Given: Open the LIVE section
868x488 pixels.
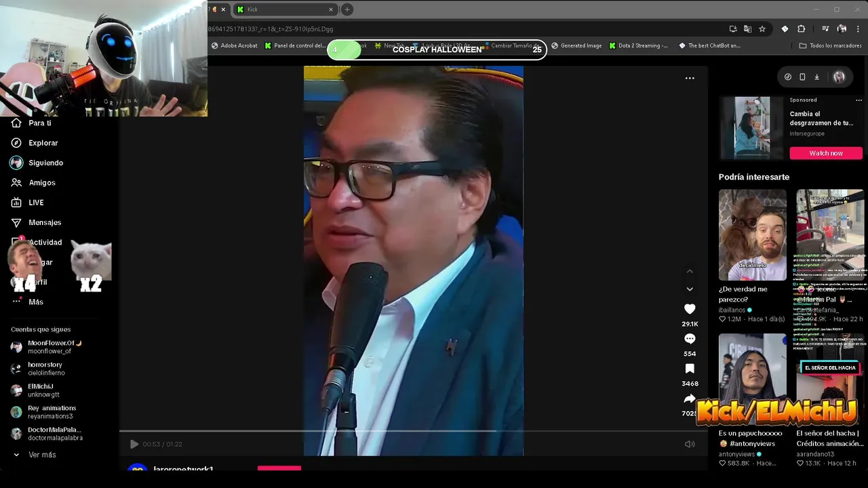Looking at the screenshot, I should (x=28, y=203).
